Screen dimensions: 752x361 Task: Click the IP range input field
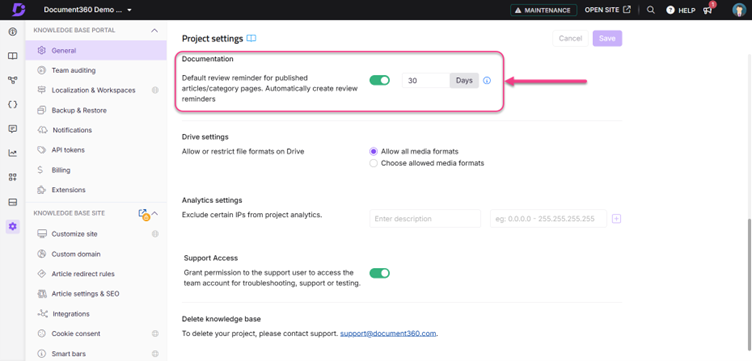[x=548, y=219]
